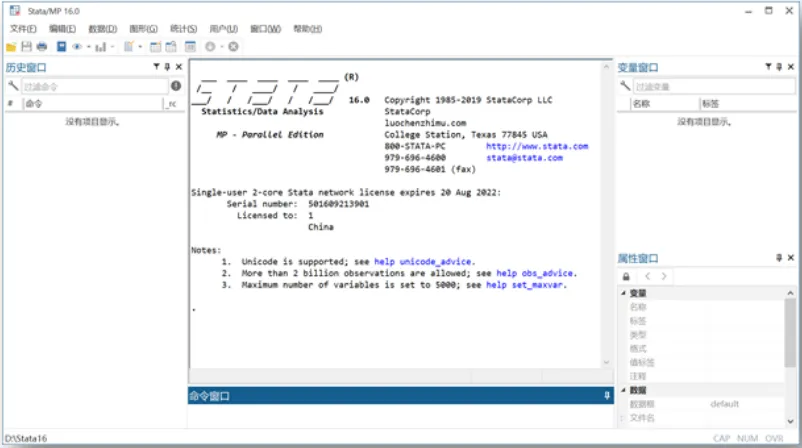
Task: Click the Open file folder icon
Action: click(11, 47)
